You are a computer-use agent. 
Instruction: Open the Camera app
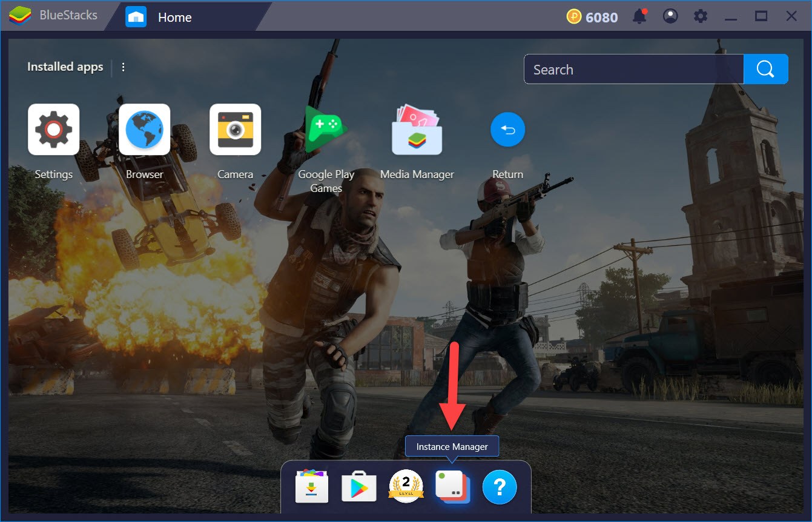235,130
